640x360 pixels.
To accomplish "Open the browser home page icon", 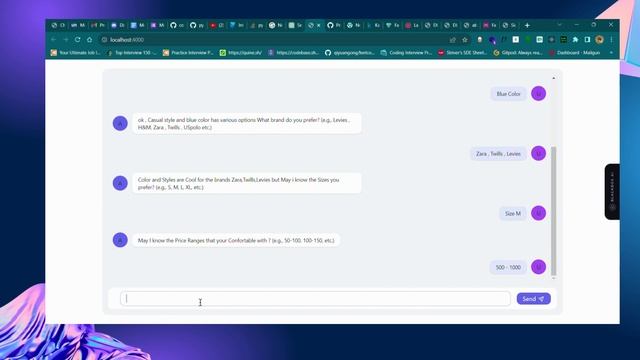I will click(x=89, y=40).
